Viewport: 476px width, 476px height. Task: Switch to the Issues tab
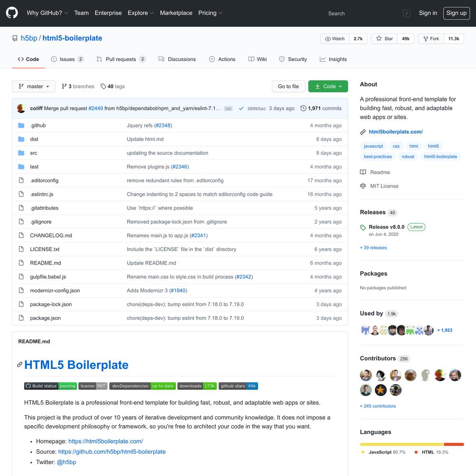pyautogui.click(x=68, y=59)
